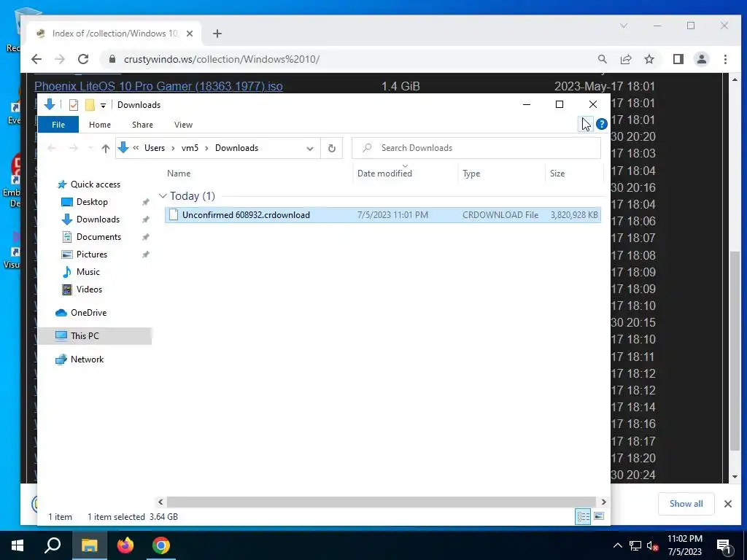Open Customize Quick Access Toolbar dropdown
747x560 pixels.
click(x=103, y=105)
